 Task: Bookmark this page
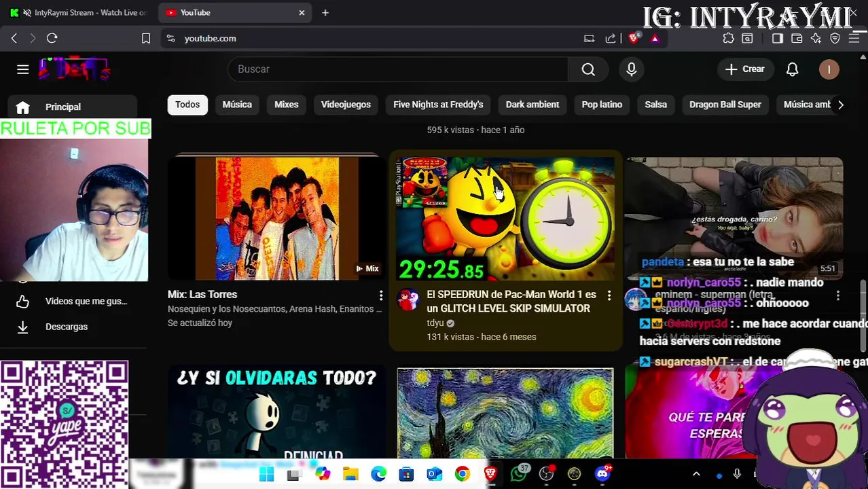coord(145,39)
